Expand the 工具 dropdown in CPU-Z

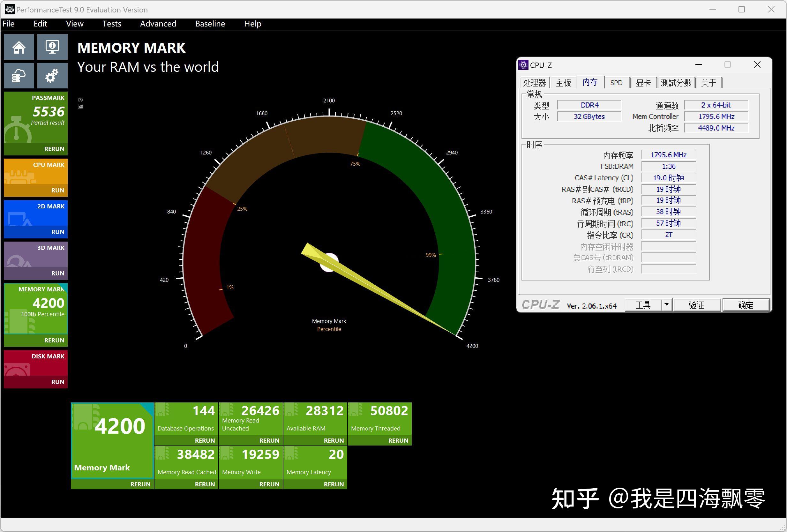[x=666, y=305]
